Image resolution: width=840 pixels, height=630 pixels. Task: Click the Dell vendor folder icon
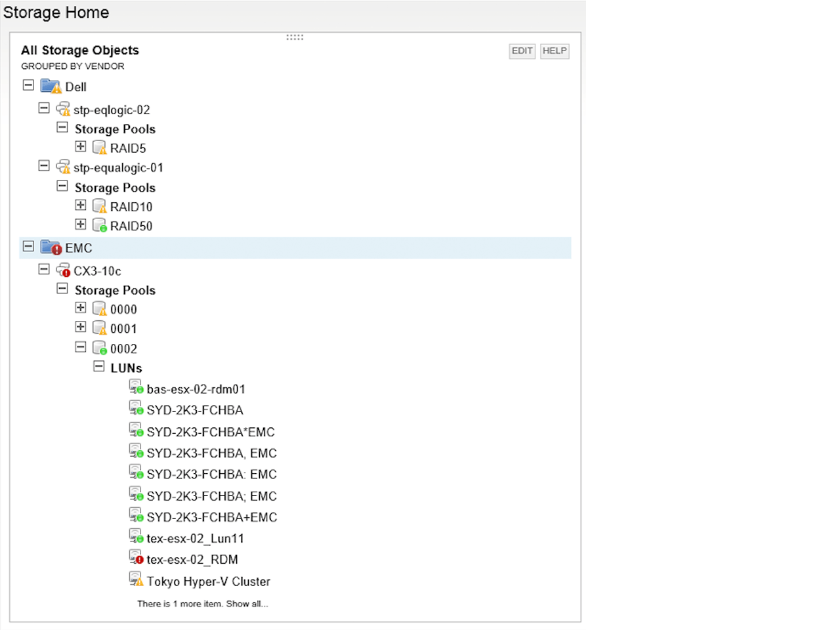(51, 87)
